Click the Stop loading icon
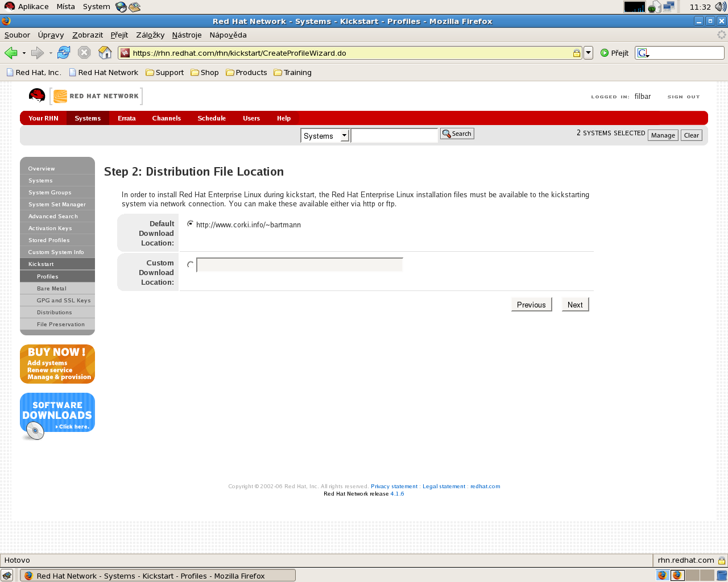This screenshot has width=728, height=582. [x=84, y=53]
